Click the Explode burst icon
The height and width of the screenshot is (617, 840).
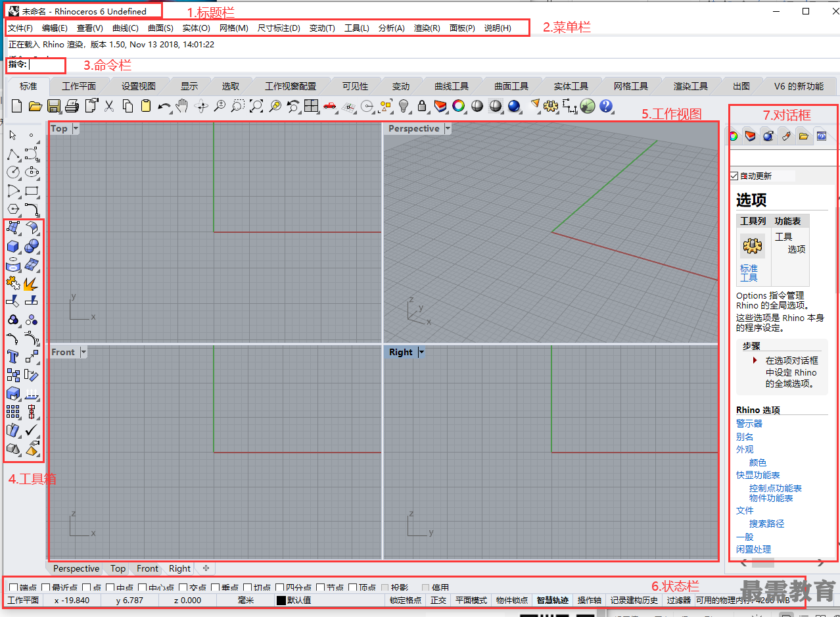pyautogui.click(x=32, y=283)
